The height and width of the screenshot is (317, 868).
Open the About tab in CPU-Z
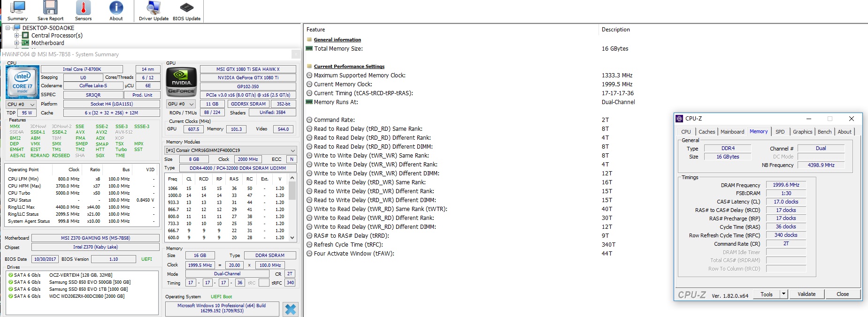pos(845,132)
